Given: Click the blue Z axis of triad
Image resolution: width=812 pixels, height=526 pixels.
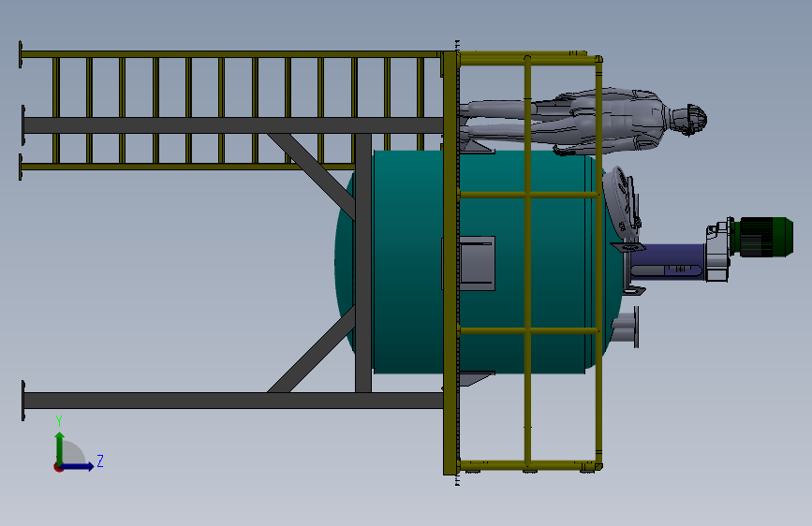Looking at the screenshot, I should pos(78,466).
